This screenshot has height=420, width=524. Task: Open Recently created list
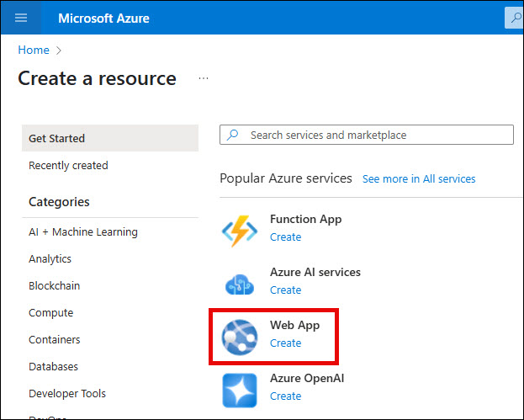68,165
